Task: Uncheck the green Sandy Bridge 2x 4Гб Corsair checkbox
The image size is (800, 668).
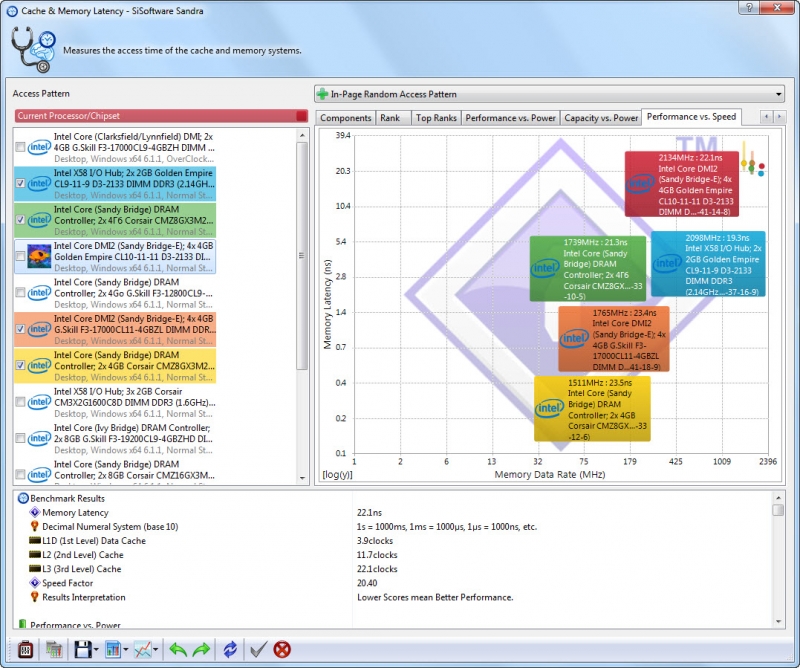Action: click(x=20, y=220)
